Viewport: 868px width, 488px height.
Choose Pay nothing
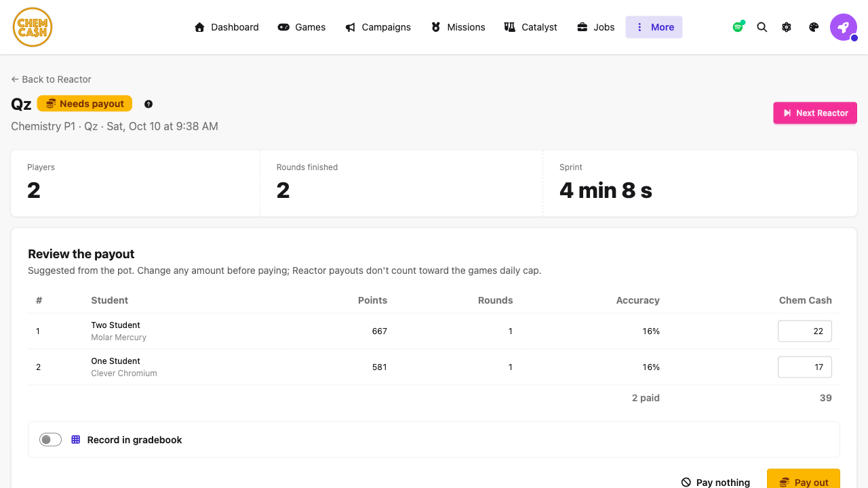(715, 483)
